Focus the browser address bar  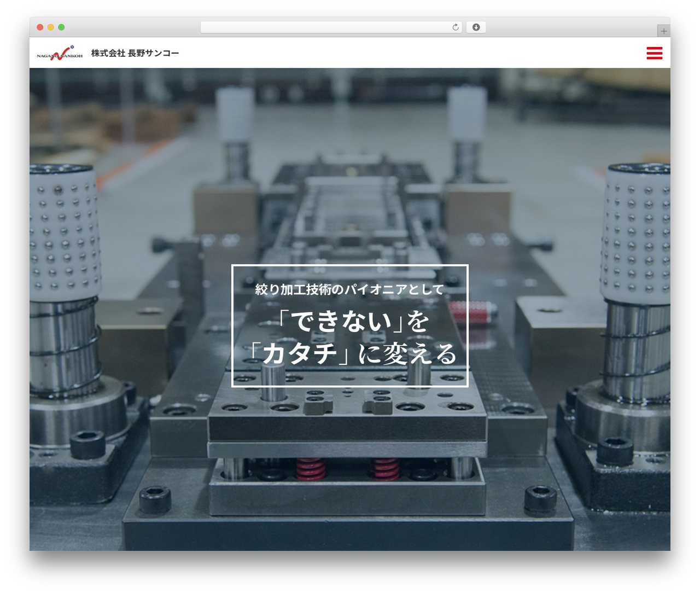tap(331, 27)
